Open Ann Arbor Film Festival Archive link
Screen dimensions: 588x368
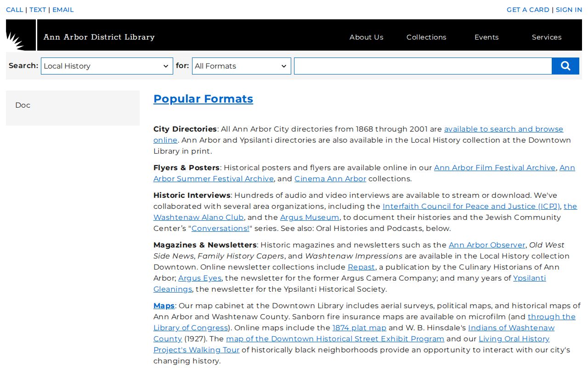pyautogui.click(x=495, y=168)
